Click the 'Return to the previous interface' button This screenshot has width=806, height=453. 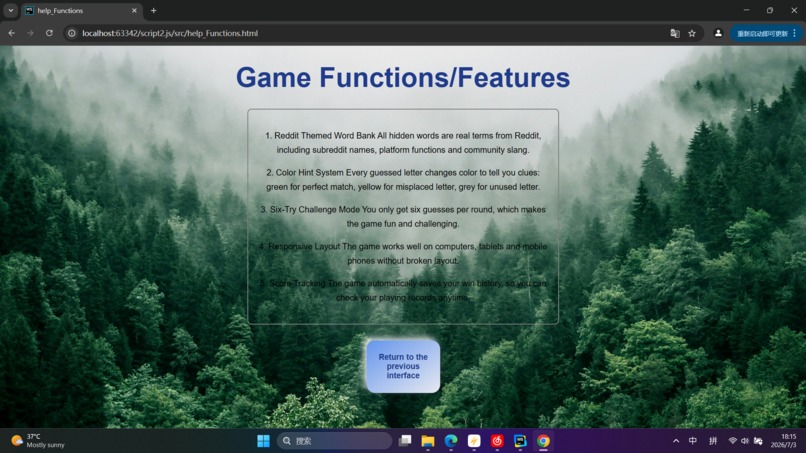(x=403, y=366)
